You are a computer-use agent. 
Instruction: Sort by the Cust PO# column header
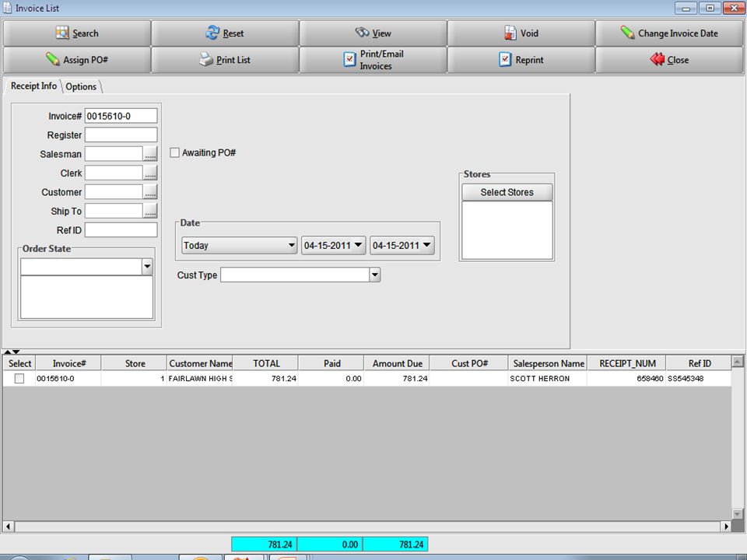click(x=469, y=363)
